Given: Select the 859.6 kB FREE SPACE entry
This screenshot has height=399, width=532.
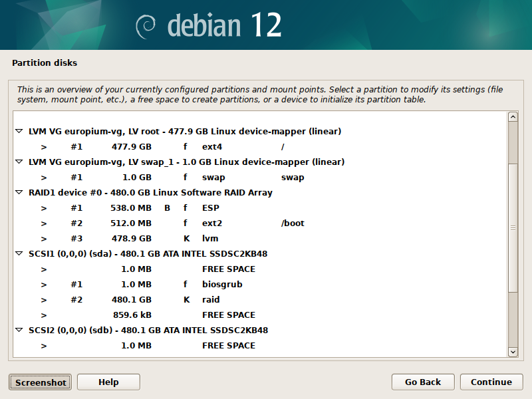Looking at the screenshot, I should point(166,315).
